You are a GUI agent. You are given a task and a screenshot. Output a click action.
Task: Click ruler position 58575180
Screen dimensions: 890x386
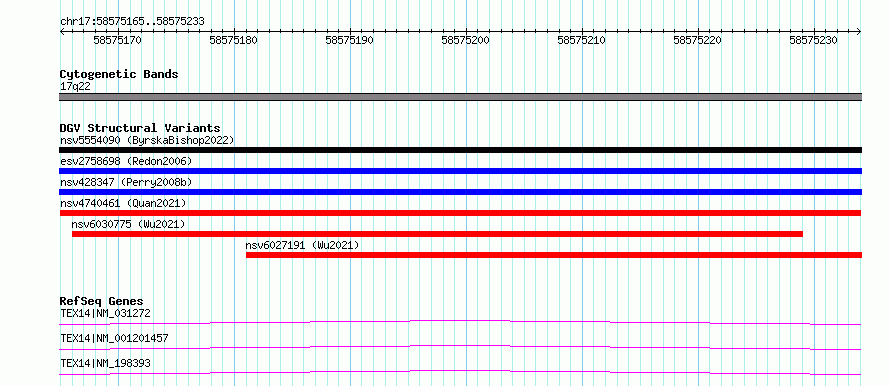233,40
